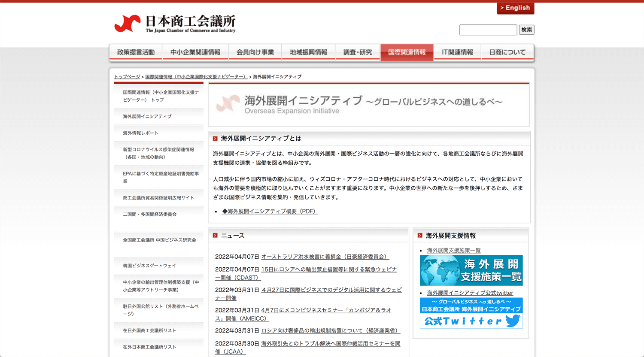Viewport: 644px width, 357px height.
Task: Open sidebar item 国際関連情報 ナビゲーター トップ
Action: pos(159,96)
